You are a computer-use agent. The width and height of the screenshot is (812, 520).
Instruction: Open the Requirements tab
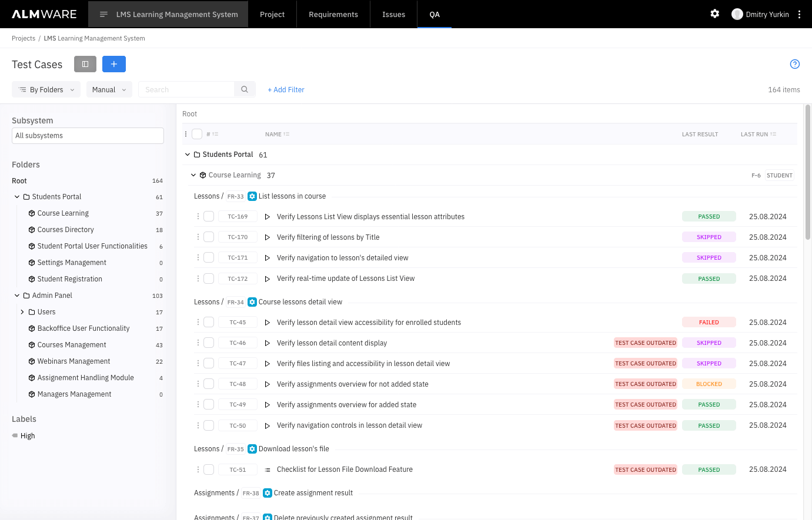[x=333, y=14]
